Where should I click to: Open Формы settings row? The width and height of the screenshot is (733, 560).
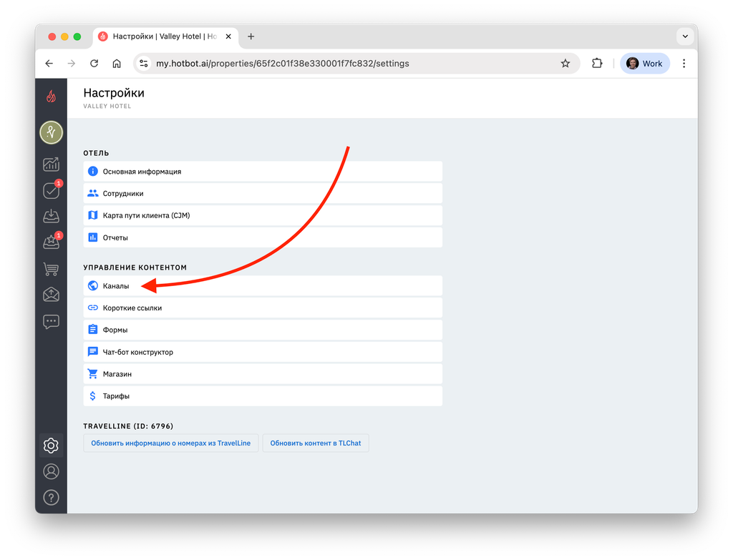click(x=263, y=330)
